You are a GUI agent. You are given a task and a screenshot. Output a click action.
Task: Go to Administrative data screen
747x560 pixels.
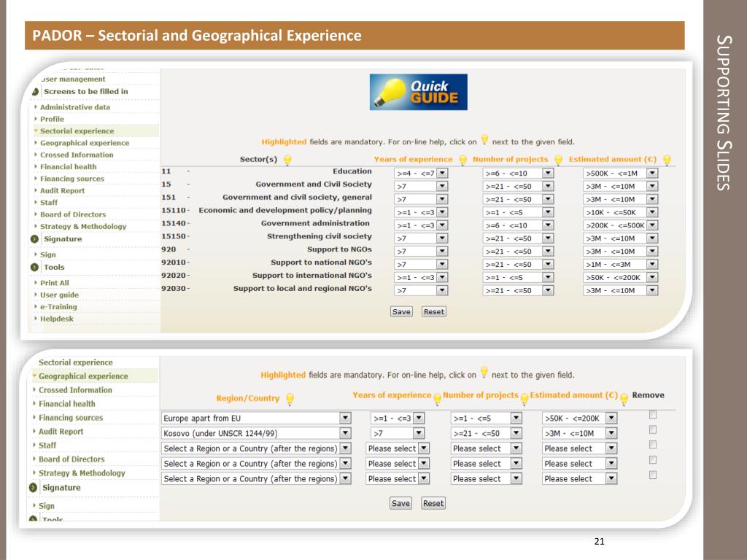[75, 107]
